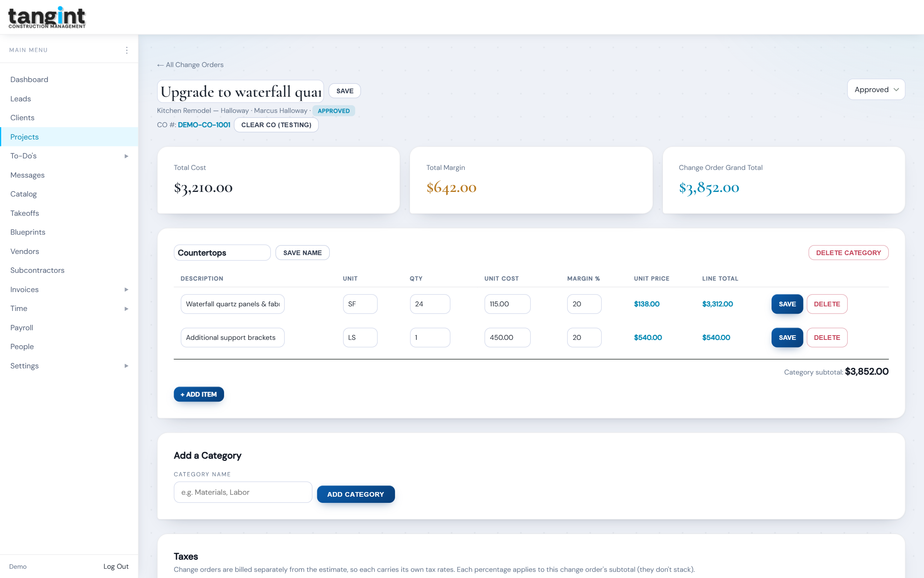Save the Waterfall quartz panels line

tap(787, 304)
